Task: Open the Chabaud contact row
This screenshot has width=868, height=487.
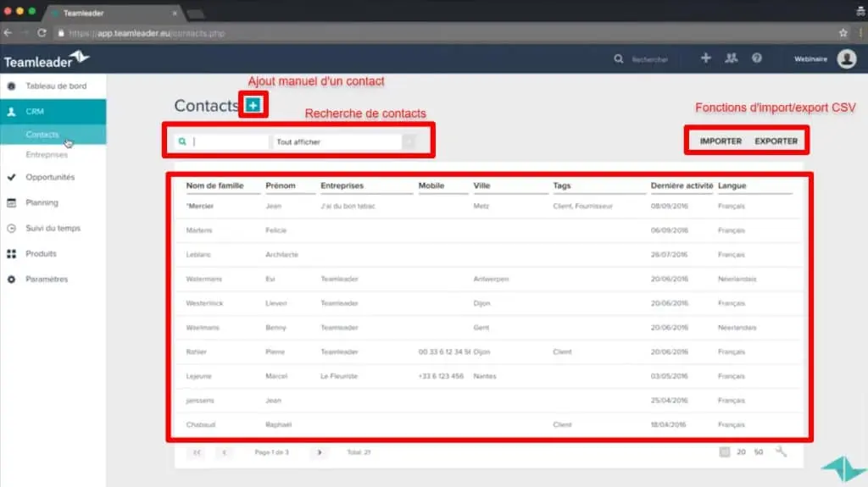Action: (x=489, y=424)
